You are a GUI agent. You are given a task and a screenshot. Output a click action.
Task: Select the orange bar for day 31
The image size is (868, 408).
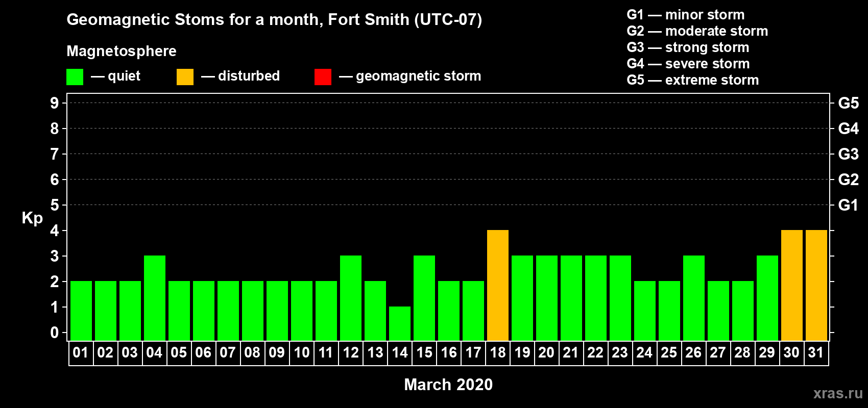[816, 286]
